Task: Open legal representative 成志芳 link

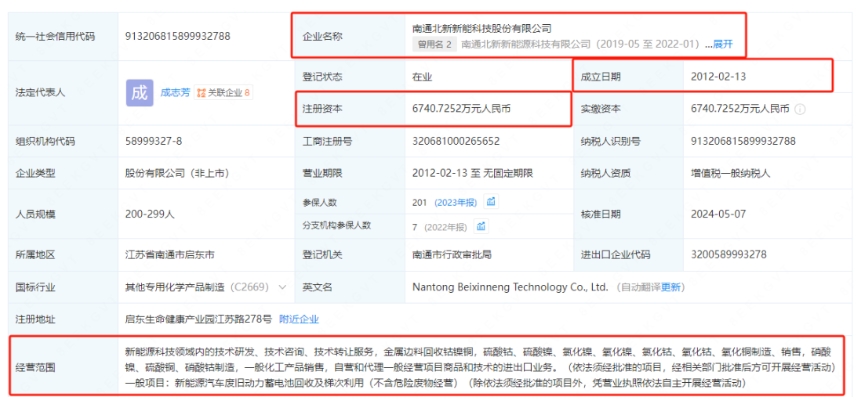Action: pyautogui.click(x=175, y=93)
